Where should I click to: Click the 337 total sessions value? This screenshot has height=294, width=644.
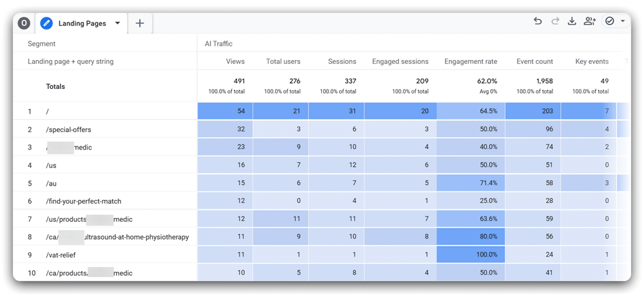(350, 81)
